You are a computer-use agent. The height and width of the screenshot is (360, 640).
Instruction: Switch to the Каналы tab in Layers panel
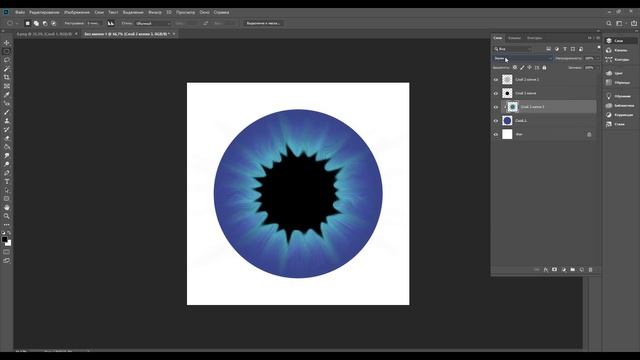coord(514,38)
